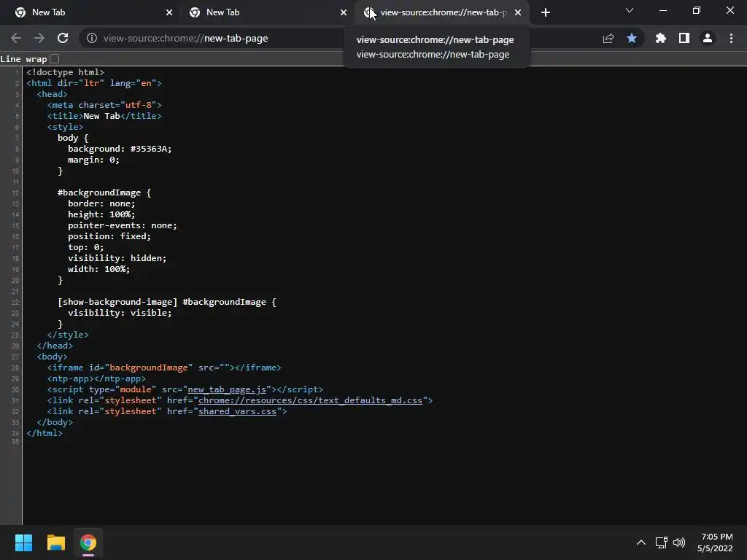The height and width of the screenshot is (560, 747).
Task: View site information icon in address bar
Action: [x=92, y=38]
